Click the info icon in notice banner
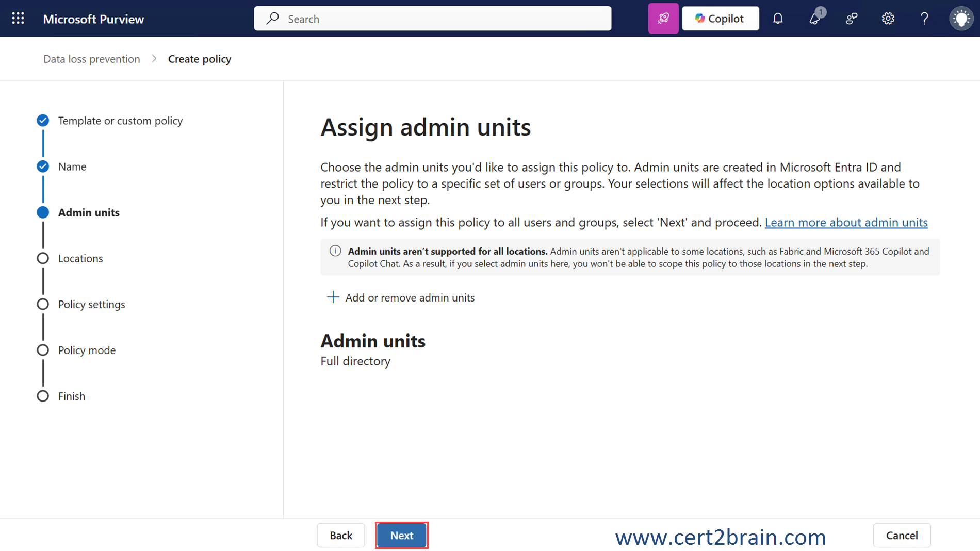 coord(335,251)
